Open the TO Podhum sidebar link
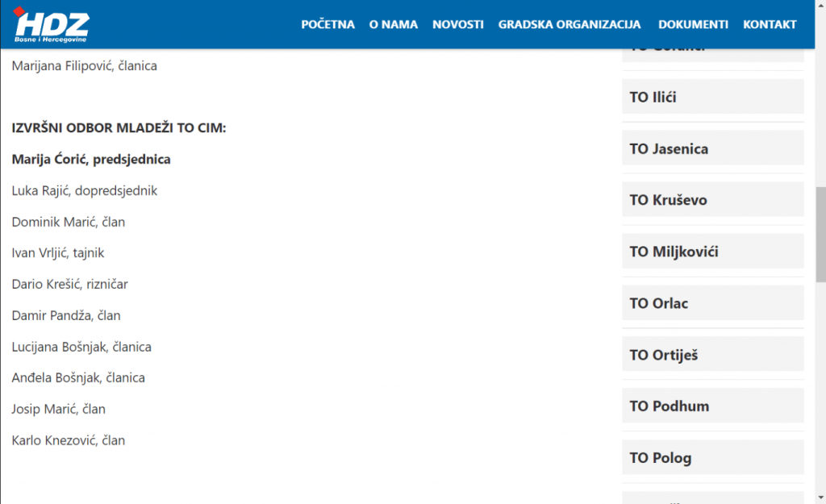 click(670, 406)
